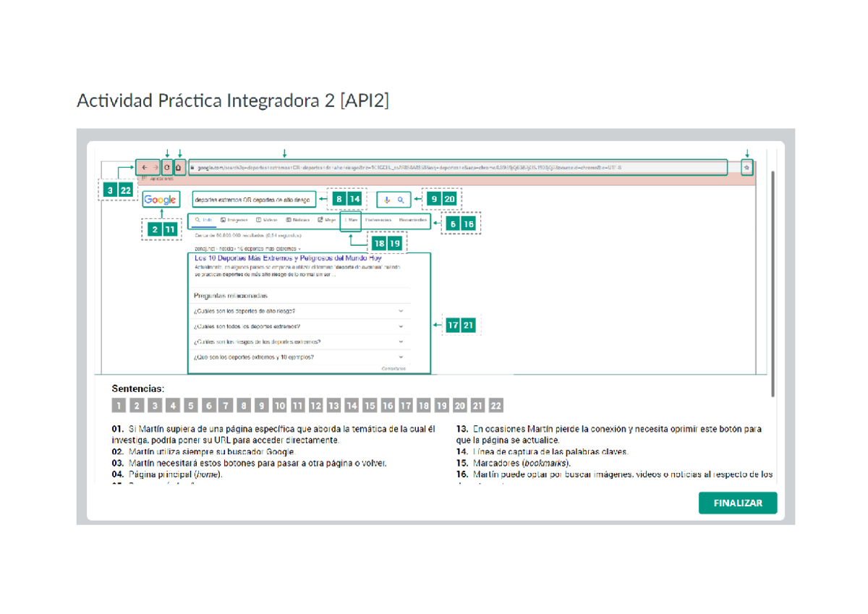Click the browser back arrow icon
This screenshot has height=614, width=868.
pos(144,167)
